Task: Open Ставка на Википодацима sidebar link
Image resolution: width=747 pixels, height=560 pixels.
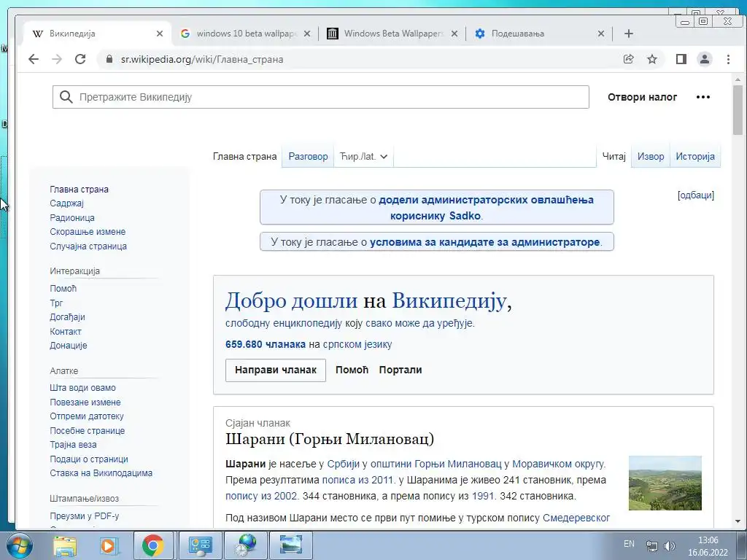Action: (101, 472)
